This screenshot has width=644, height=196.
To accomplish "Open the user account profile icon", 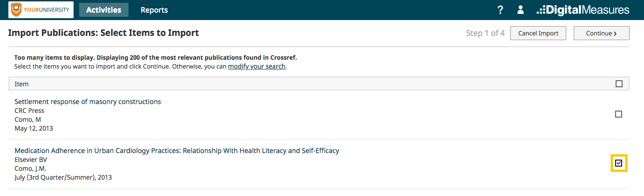I will 521,10.
